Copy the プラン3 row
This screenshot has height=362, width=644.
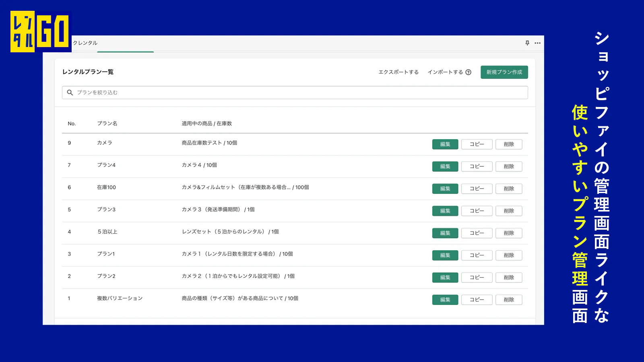[477, 211]
